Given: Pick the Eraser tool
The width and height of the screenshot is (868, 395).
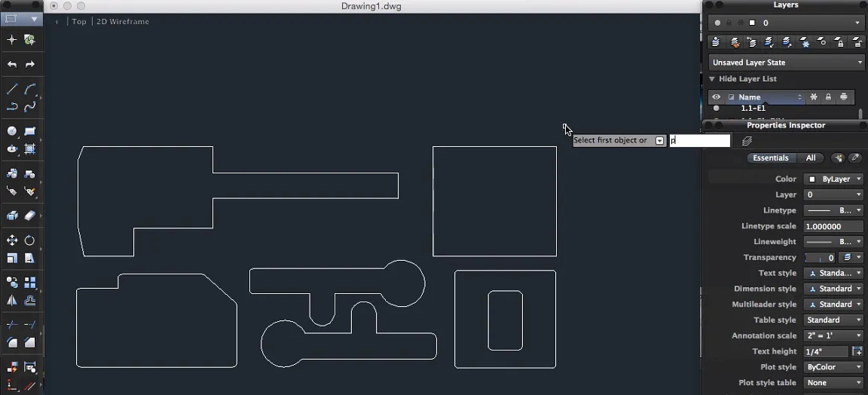Looking at the screenshot, I should [x=30, y=216].
